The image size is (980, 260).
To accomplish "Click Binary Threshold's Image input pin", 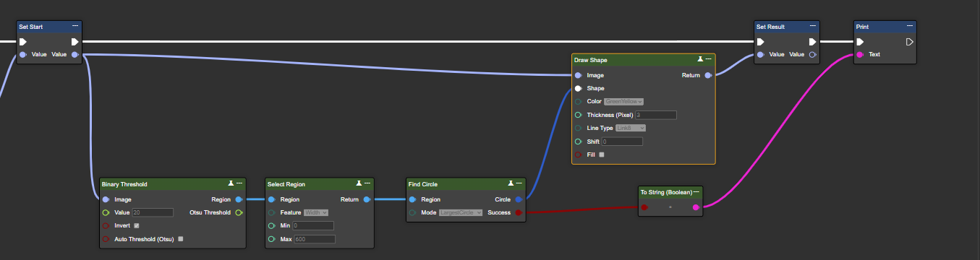I will (106, 199).
